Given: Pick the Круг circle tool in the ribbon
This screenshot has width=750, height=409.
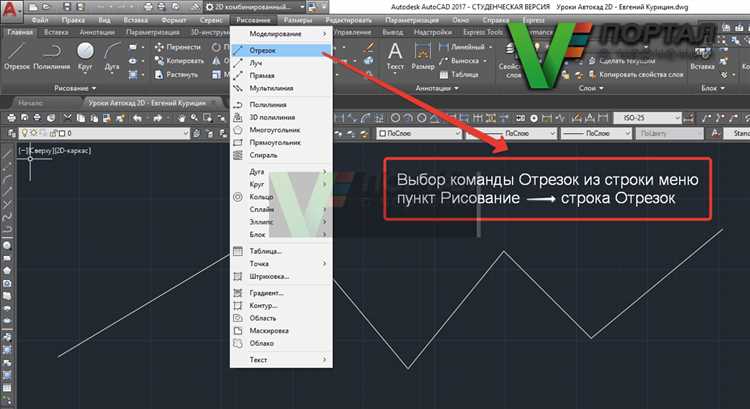Looking at the screenshot, I should [x=85, y=56].
